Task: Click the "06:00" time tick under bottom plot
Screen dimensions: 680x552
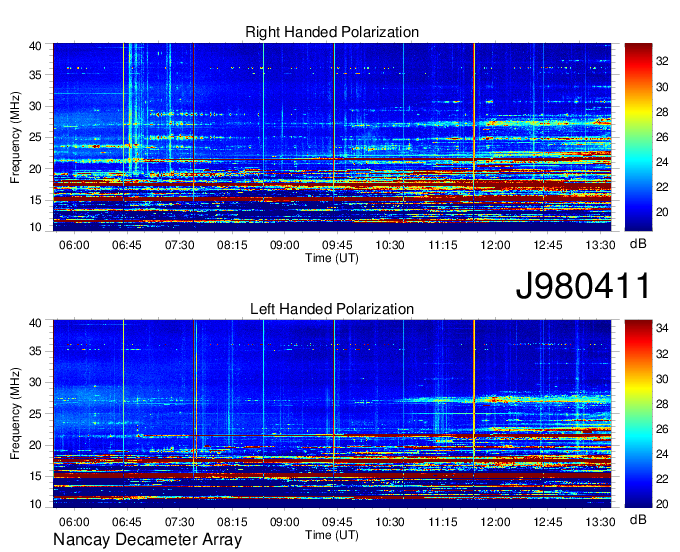Action: coord(74,522)
